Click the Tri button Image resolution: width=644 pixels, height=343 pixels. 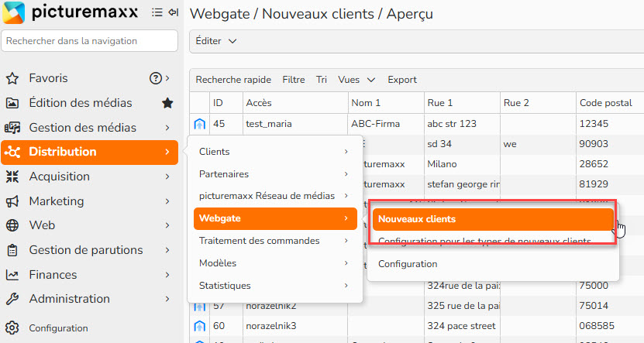coord(322,80)
